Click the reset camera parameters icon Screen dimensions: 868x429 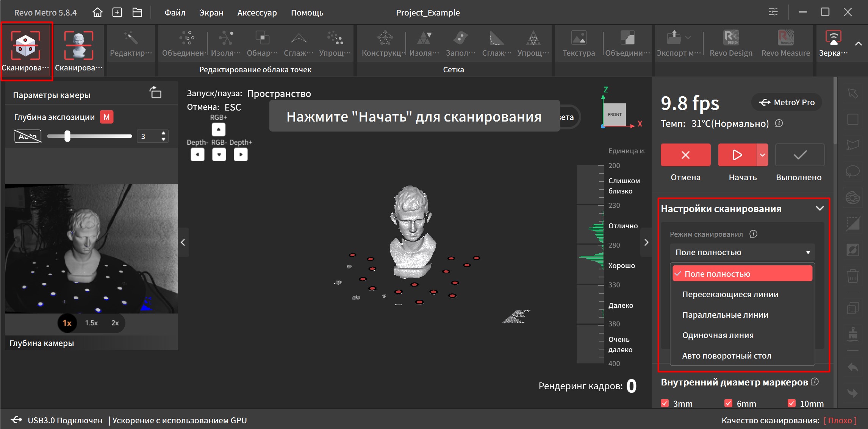tap(155, 93)
